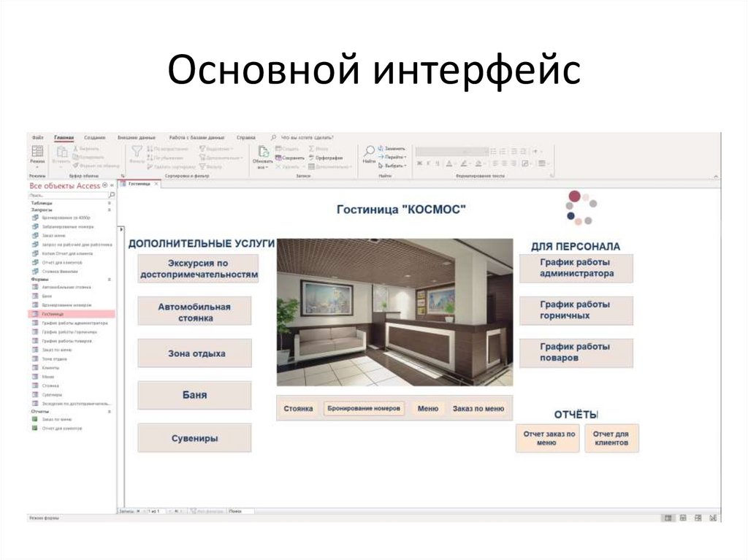Apply bold with the Ж formatting icon
This screenshot has height=560, width=748.
pyautogui.click(x=419, y=163)
